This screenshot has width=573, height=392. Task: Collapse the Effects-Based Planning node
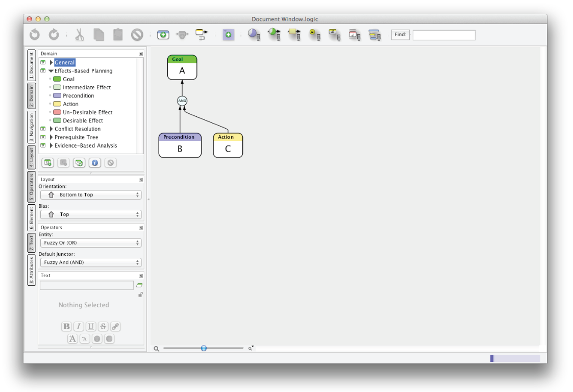(51, 71)
